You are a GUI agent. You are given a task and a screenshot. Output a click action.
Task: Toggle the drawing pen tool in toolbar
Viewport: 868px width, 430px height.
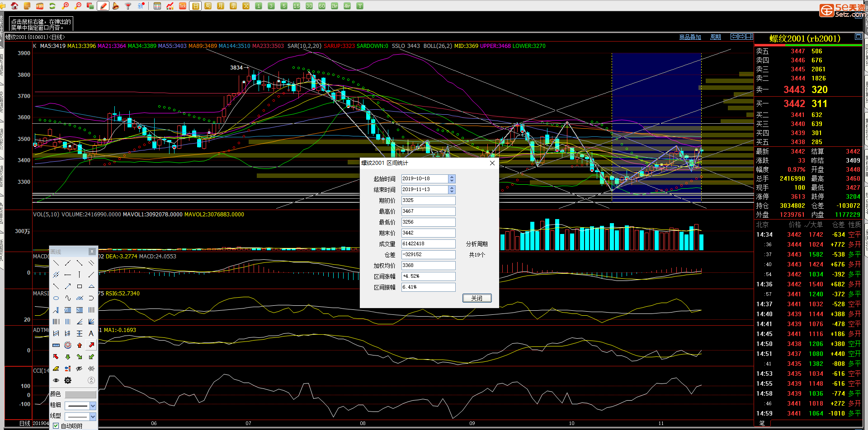click(103, 6)
